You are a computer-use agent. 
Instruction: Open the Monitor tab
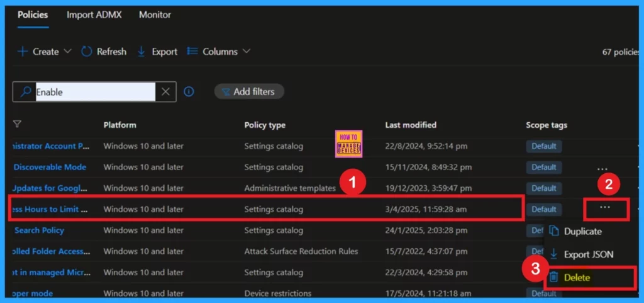tap(155, 15)
